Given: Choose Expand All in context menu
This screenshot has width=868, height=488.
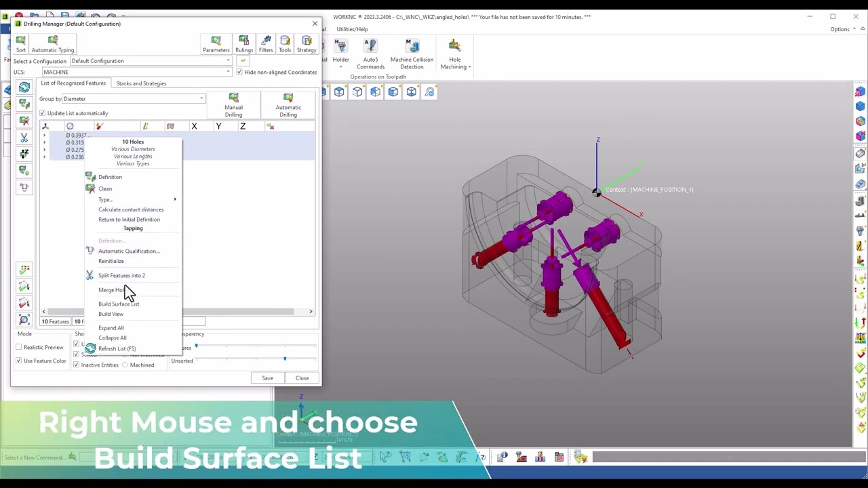Looking at the screenshot, I should click(x=111, y=328).
